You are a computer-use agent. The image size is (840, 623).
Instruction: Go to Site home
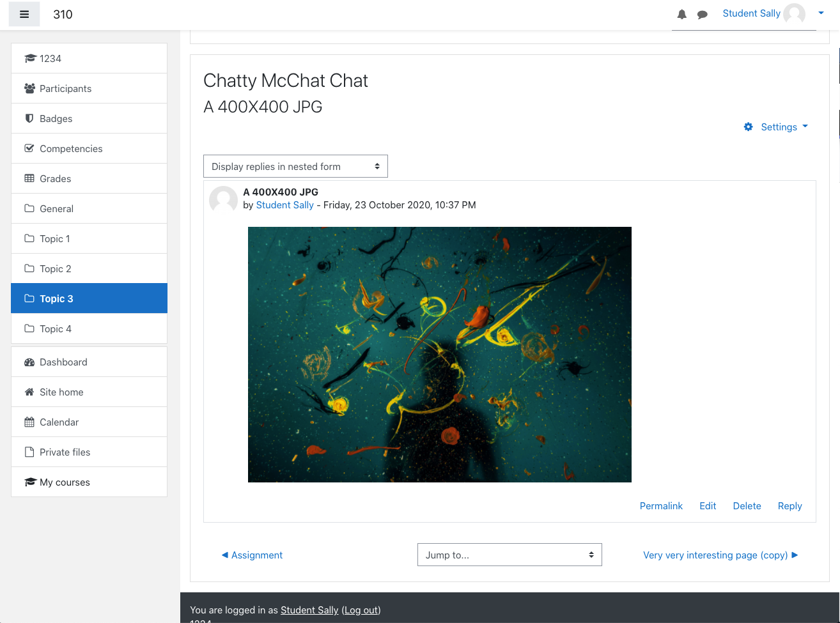pyautogui.click(x=89, y=392)
